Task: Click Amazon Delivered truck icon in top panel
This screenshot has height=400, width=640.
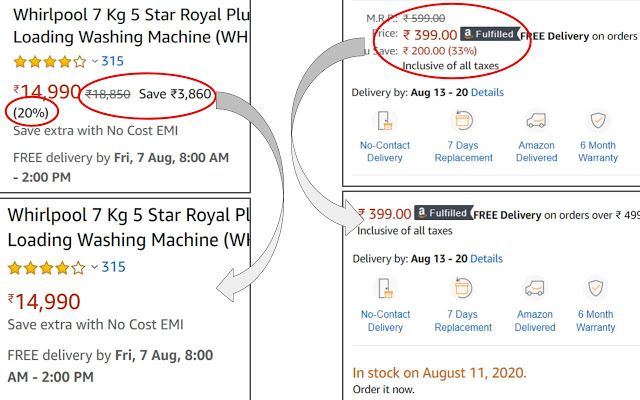Action: [x=536, y=120]
